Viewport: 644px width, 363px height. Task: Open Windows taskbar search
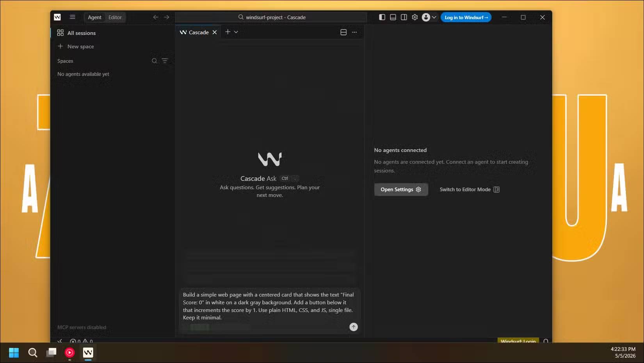(x=33, y=353)
